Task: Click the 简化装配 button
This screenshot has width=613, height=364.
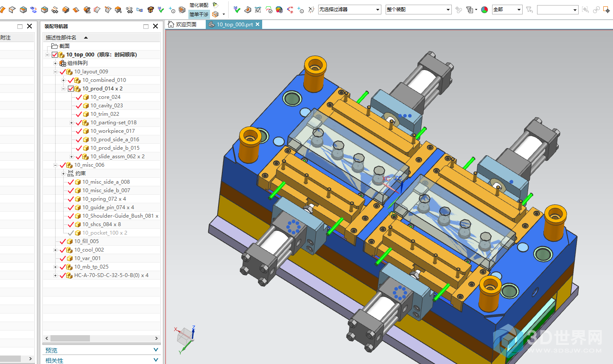Action: click(x=199, y=5)
